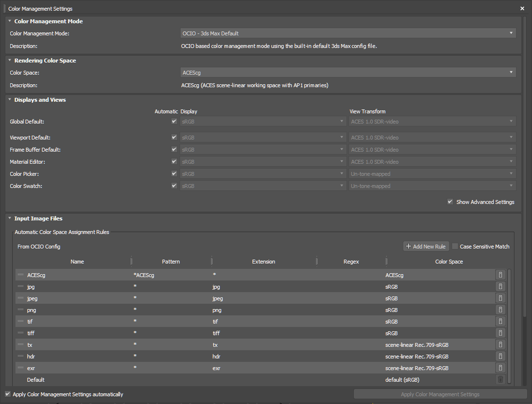532x404 pixels.
Task: Toggle Apply Color Management Settings automatically
Action: (x=7, y=394)
